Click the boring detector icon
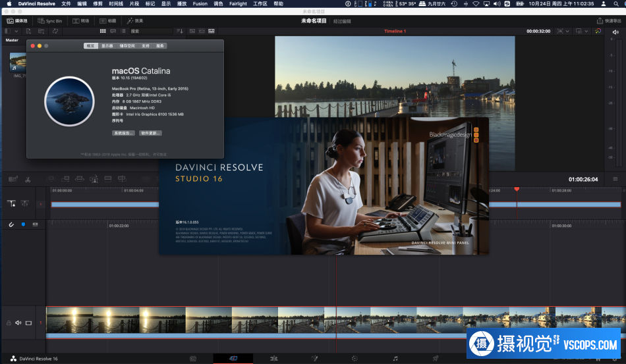 coord(13,180)
